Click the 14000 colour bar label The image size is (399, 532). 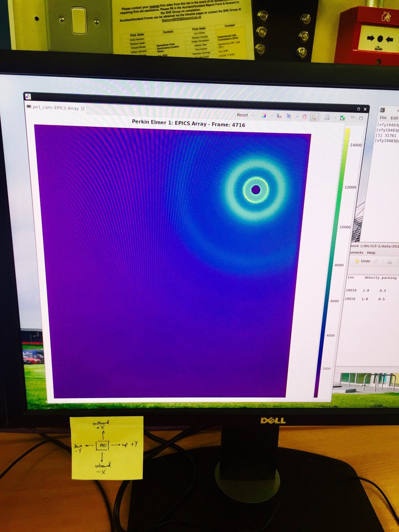coord(356,145)
